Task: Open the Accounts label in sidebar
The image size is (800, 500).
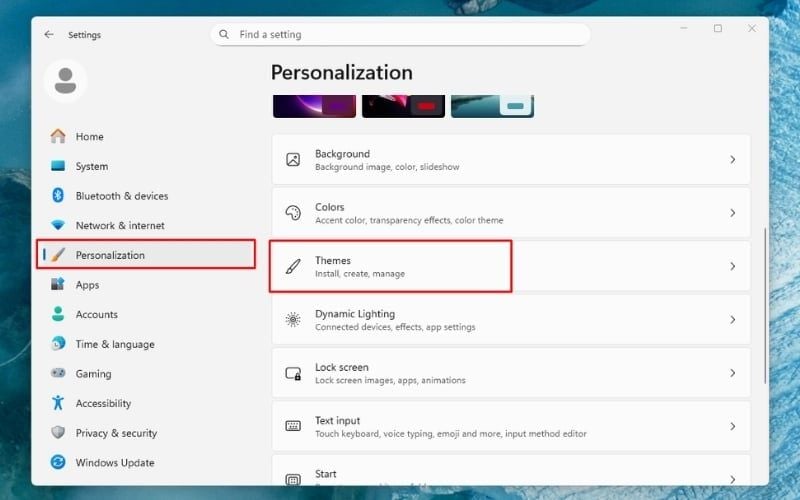Action: (x=96, y=314)
